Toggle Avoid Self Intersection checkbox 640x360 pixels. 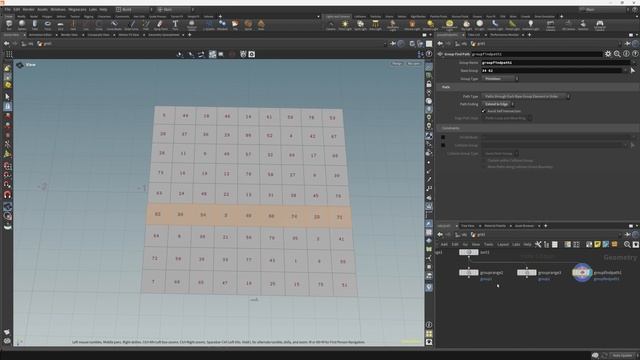pyautogui.click(x=484, y=111)
